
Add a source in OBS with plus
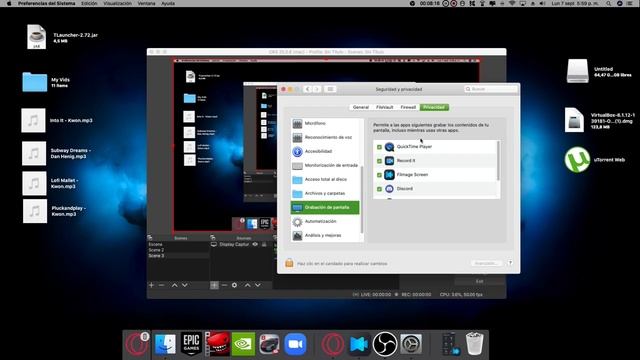(x=214, y=285)
